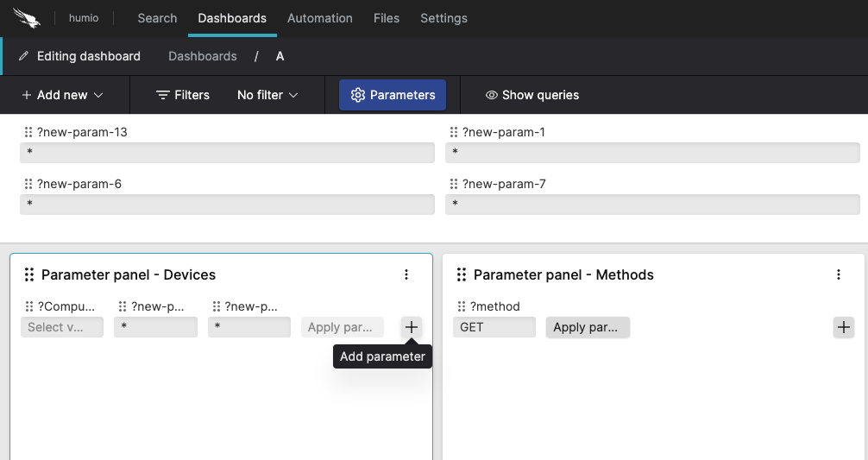Switch to the Search tab
The height and width of the screenshot is (460, 868).
[157, 18]
